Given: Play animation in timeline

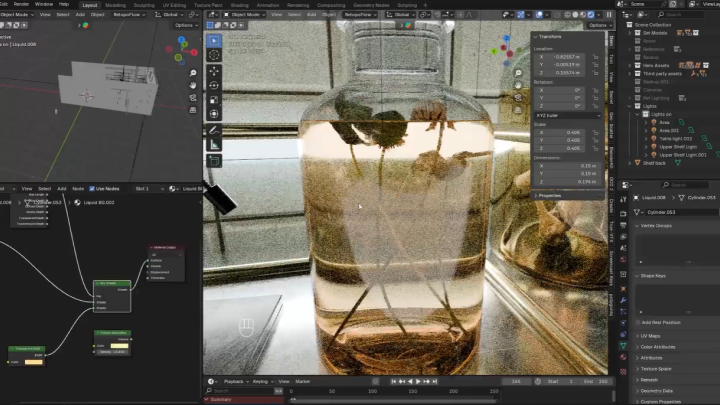Looking at the screenshot, I should pyautogui.click(x=418, y=382).
